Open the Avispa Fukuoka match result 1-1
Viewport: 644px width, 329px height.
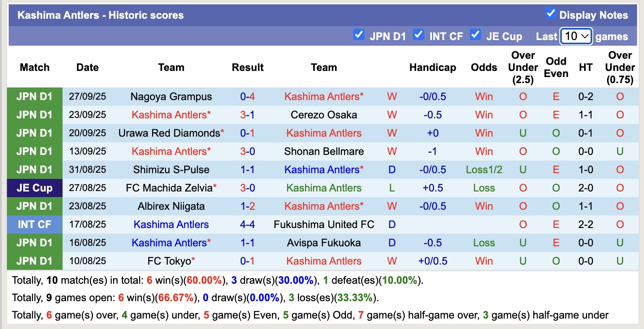coord(248,243)
